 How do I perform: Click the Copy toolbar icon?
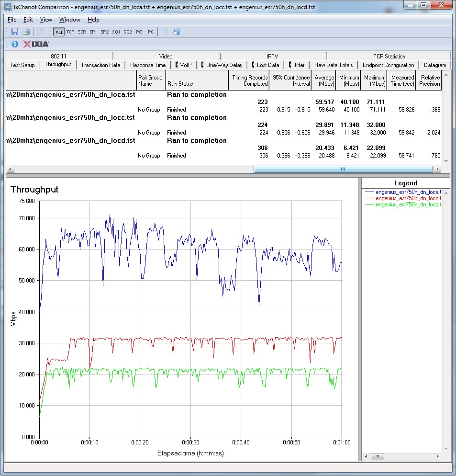41,32
